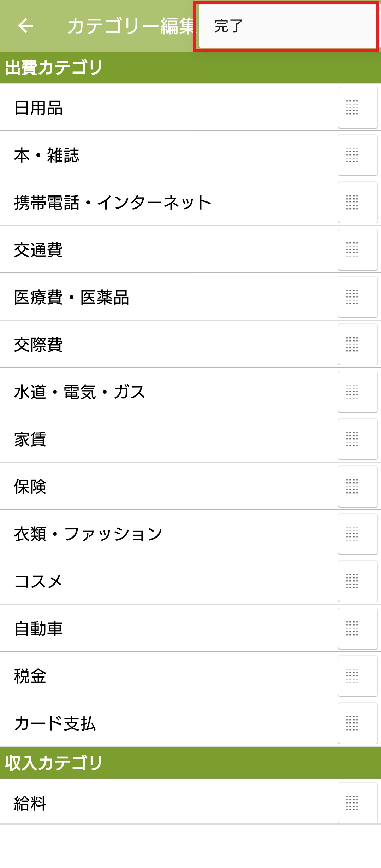Click the reorder handle for 医療費・医薬品
The image size is (381, 868).
point(357,297)
